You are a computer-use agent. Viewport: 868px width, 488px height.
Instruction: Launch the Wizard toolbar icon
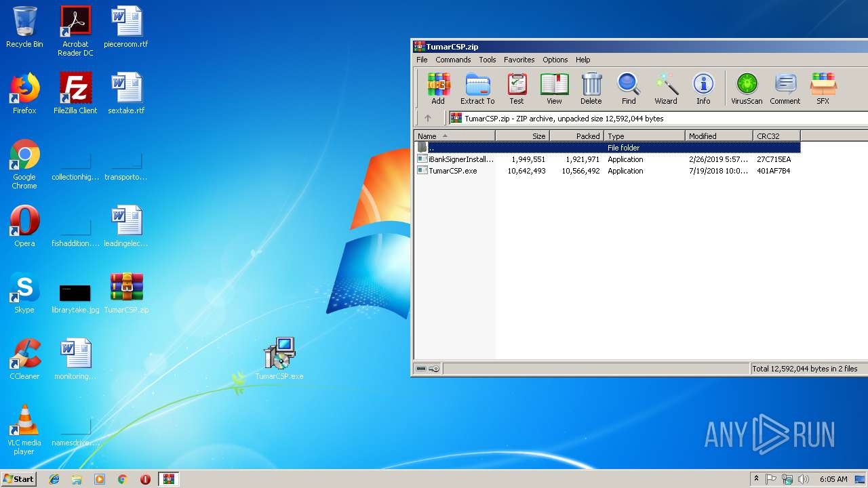tap(666, 89)
